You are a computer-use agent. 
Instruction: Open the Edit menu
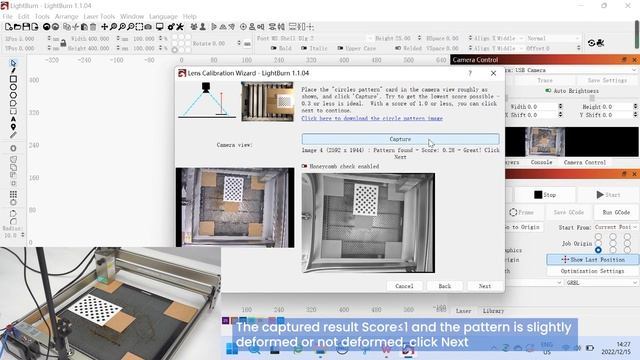point(24,16)
